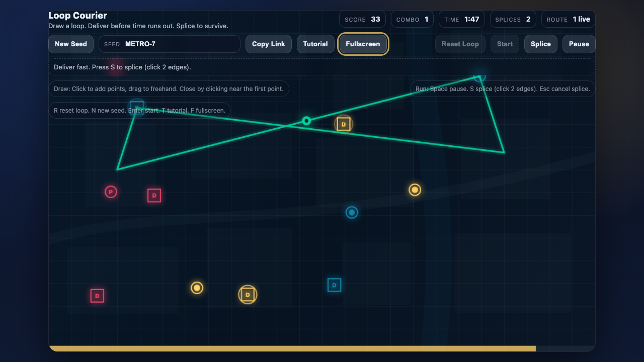Click the Reset Loop button
Image resolution: width=644 pixels, height=362 pixels.
pos(460,44)
